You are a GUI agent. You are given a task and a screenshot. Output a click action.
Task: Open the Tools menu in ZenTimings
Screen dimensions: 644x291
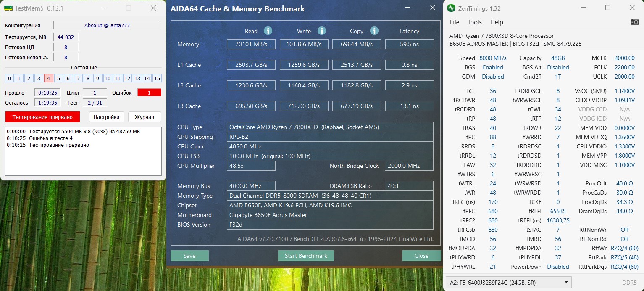point(475,22)
